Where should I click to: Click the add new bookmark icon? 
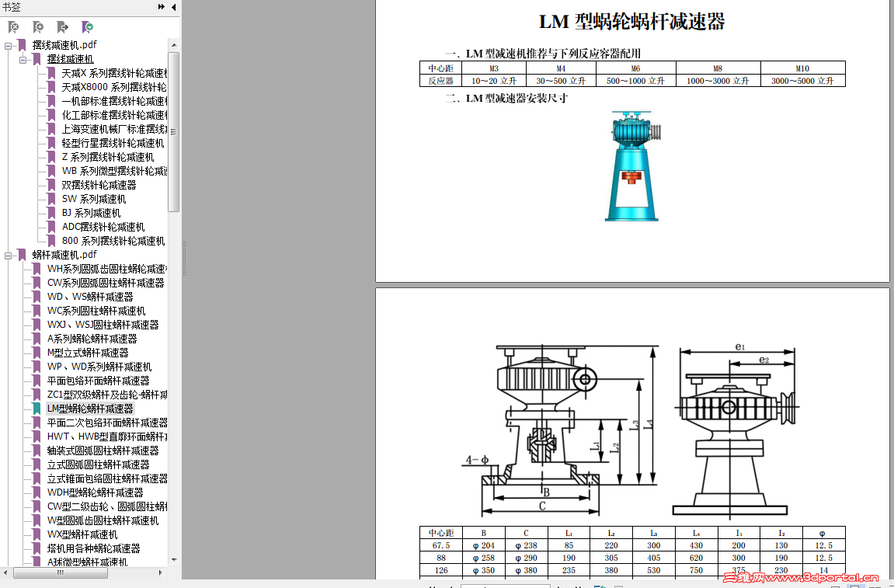pyautogui.click(x=37, y=27)
